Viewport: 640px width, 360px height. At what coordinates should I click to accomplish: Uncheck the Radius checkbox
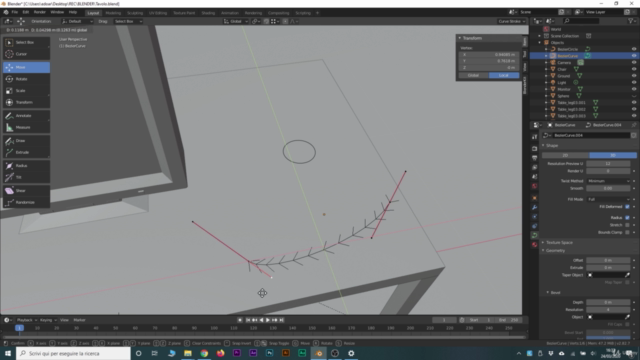point(627,218)
